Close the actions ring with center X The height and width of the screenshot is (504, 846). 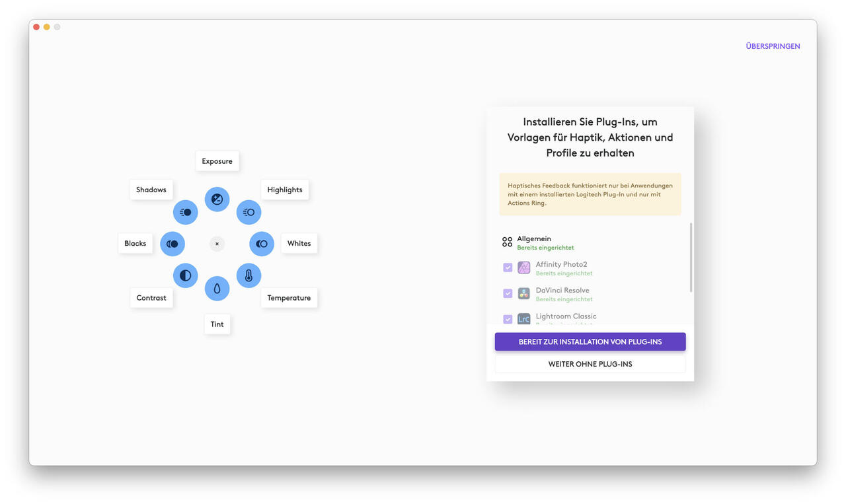point(217,244)
